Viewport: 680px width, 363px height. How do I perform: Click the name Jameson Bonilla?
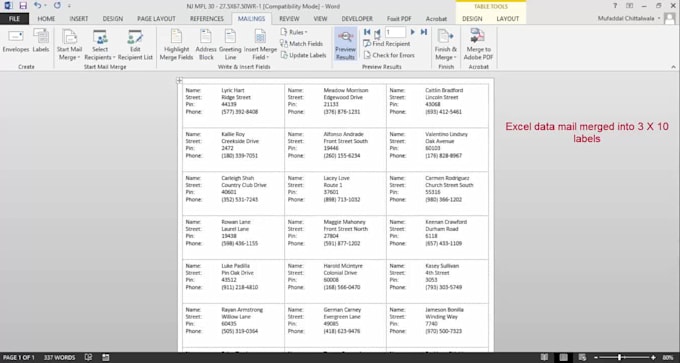(x=445, y=310)
